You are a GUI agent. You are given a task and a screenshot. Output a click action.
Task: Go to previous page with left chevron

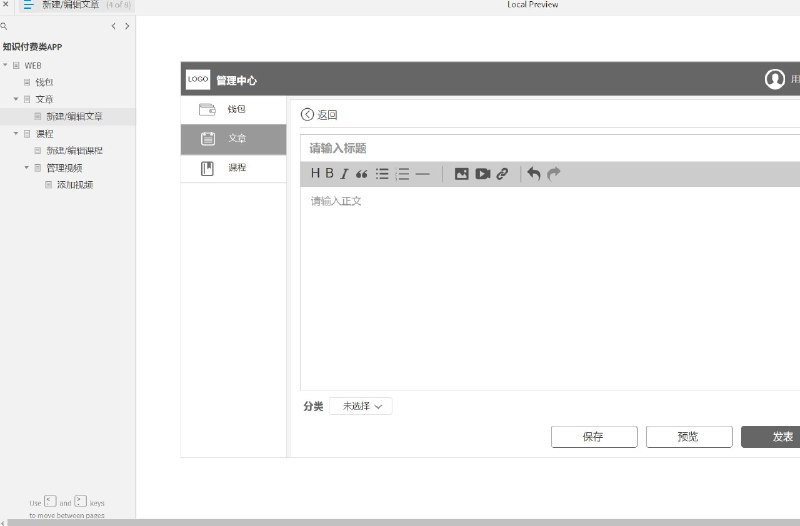click(x=113, y=26)
